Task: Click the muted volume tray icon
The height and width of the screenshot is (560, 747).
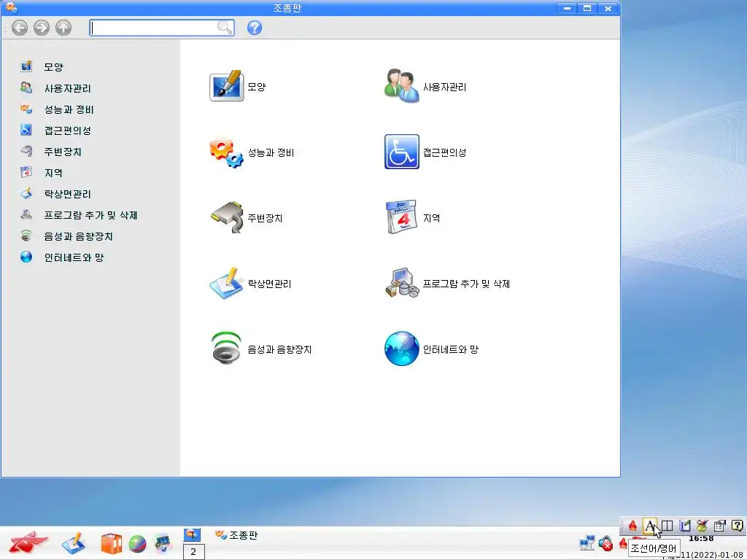Action: tap(605, 542)
